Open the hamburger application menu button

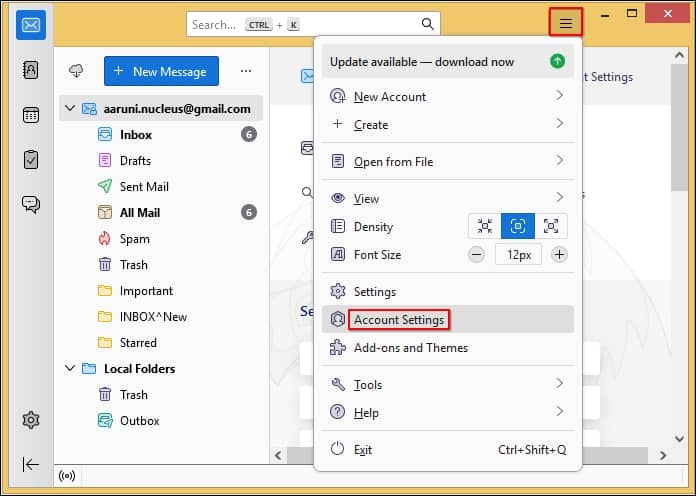(x=565, y=22)
